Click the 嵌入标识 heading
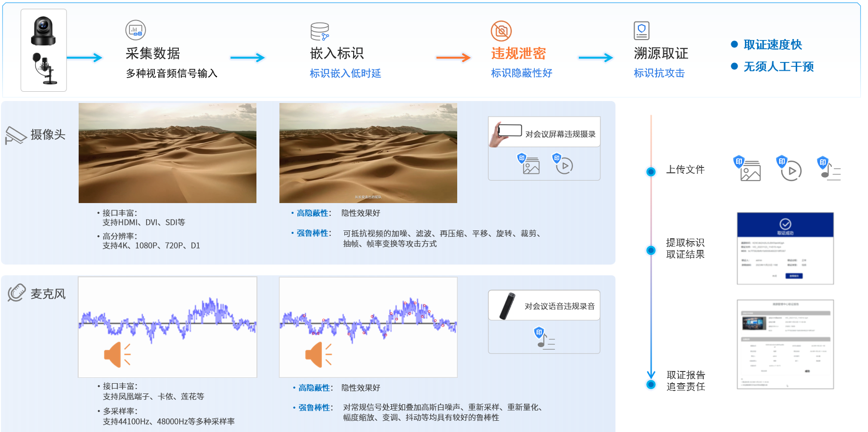The width and height of the screenshot is (868, 432). [337, 53]
